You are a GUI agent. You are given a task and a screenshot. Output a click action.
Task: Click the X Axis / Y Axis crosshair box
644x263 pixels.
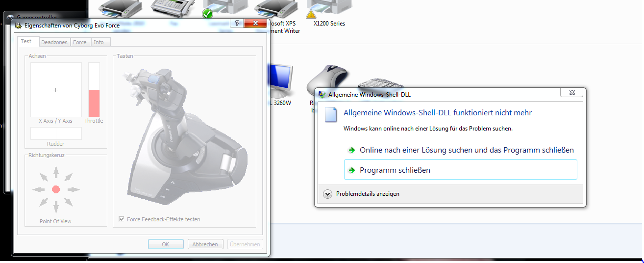[56, 90]
